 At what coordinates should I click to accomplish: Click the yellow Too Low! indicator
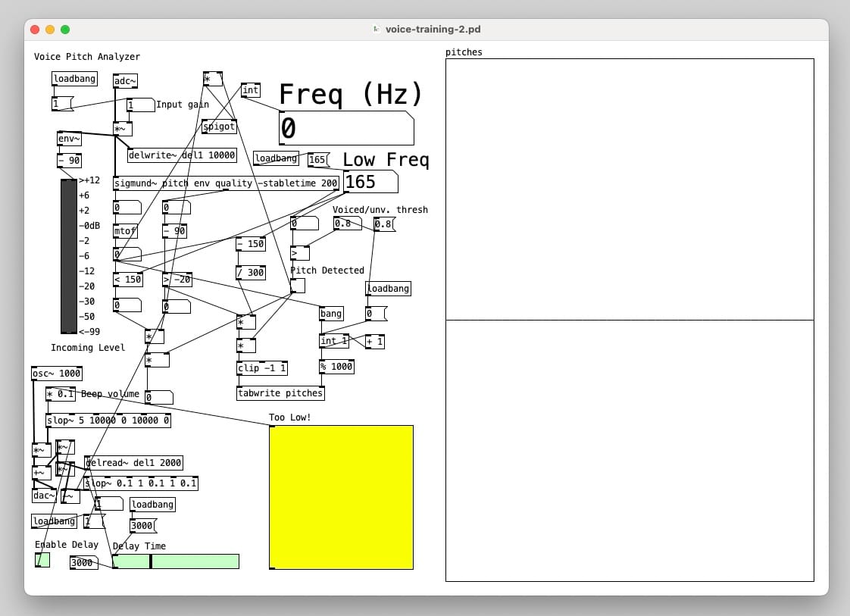341,497
